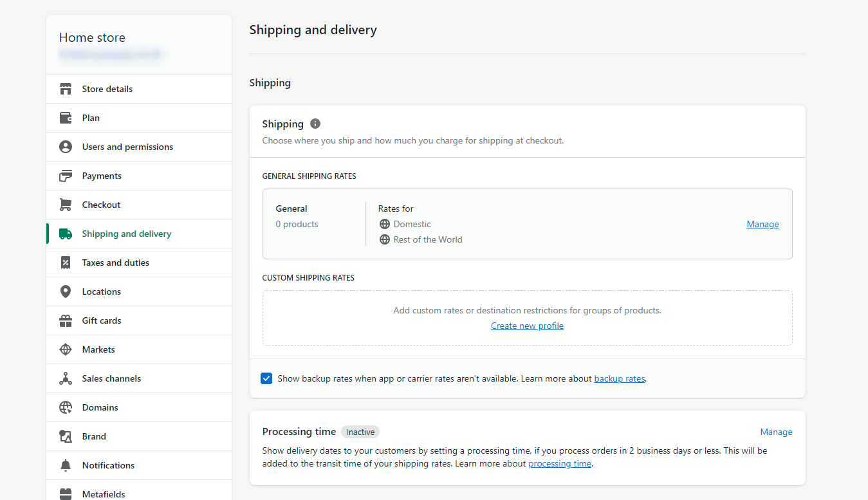Select the Shipping and delivery truck icon
The image size is (868, 500).
pyautogui.click(x=65, y=234)
